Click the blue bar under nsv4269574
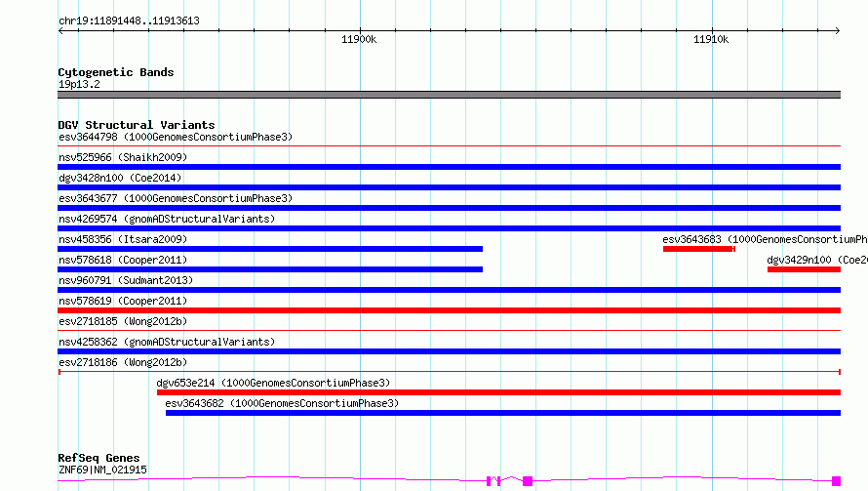Image resolution: width=868 pixels, height=491 pixels. pos(449,228)
